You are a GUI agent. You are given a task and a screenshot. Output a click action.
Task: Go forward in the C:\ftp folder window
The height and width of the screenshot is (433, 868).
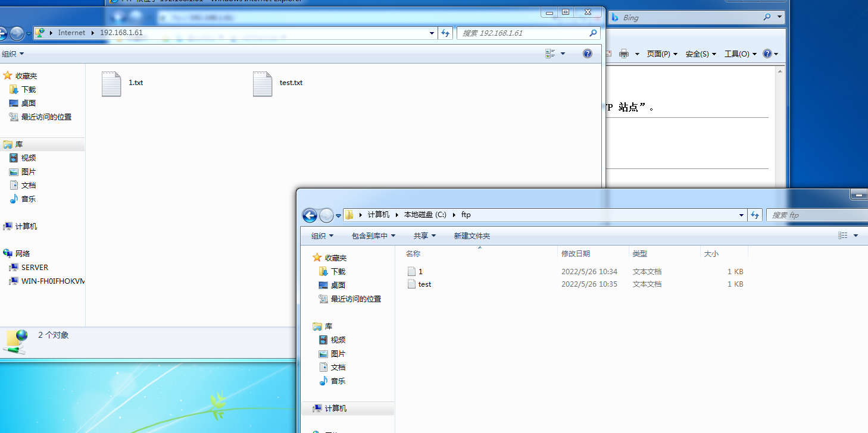[x=326, y=215]
